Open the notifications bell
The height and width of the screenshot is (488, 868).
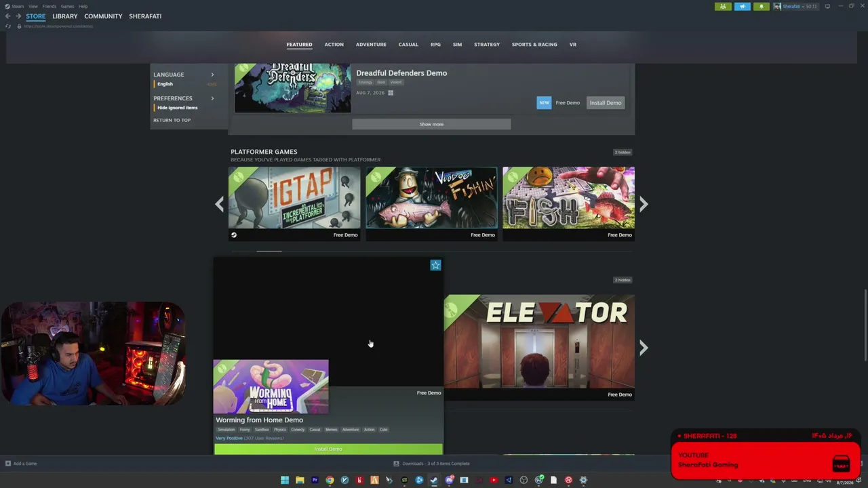tap(762, 6)
